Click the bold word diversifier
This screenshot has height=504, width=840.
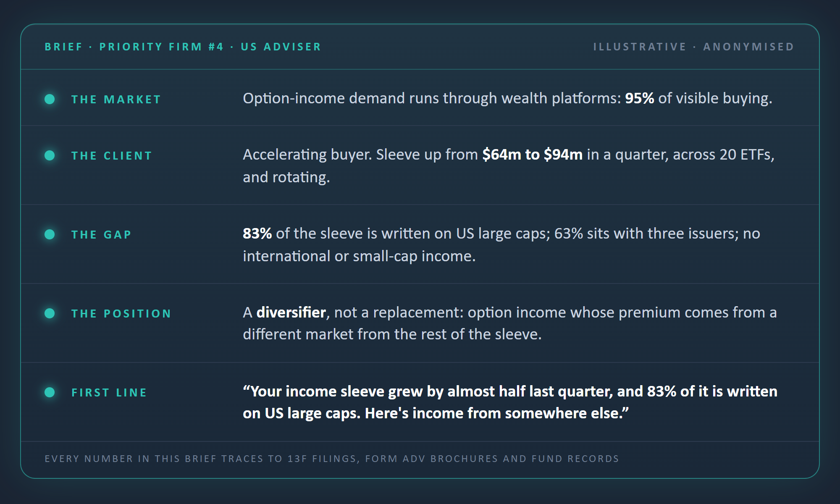pyautogui.click(x=291, y=312)
